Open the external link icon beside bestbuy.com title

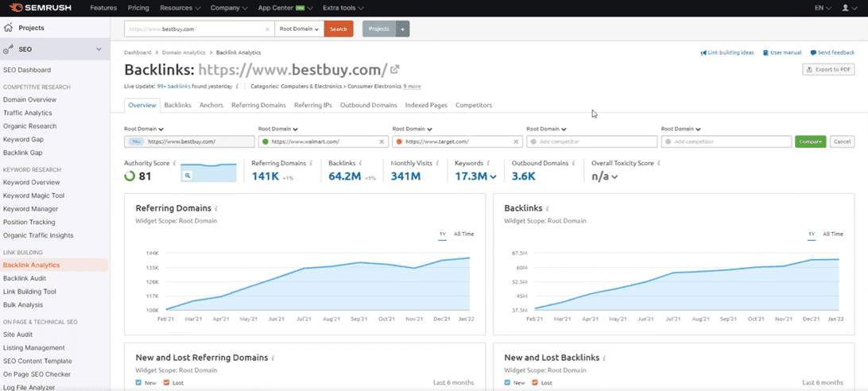(x=395, y=70)
